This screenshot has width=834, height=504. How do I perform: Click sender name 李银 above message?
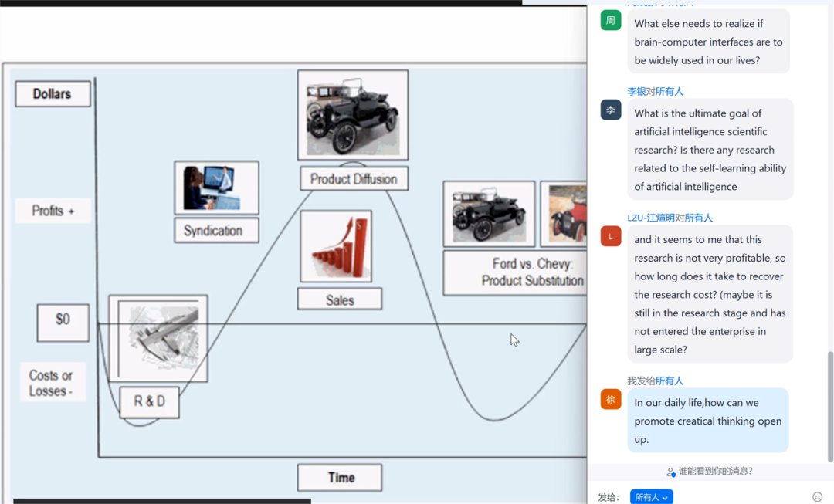tap(636, 92)
